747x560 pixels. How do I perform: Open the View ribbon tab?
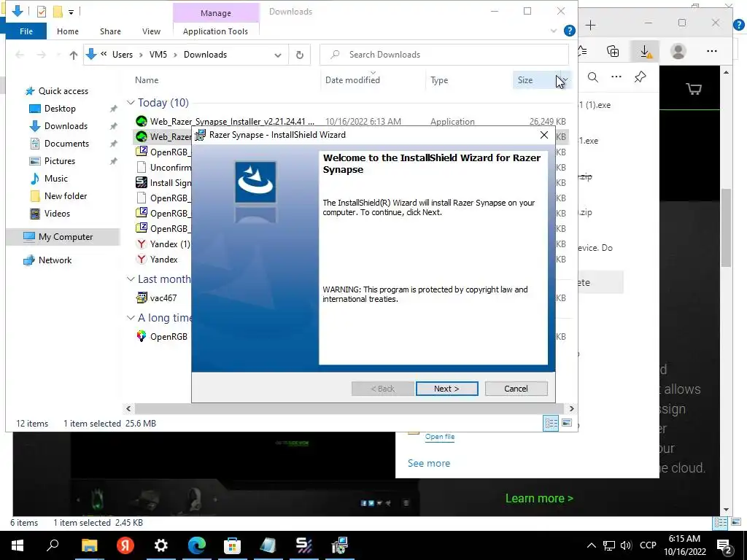tap(151, 31)
